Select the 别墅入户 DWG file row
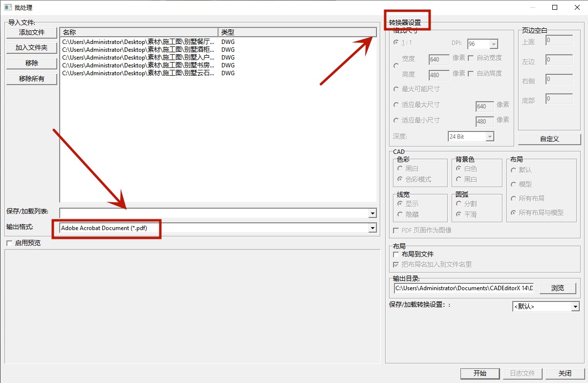The image size is (588, 383). pyautogui.click(x=218, y=58)
